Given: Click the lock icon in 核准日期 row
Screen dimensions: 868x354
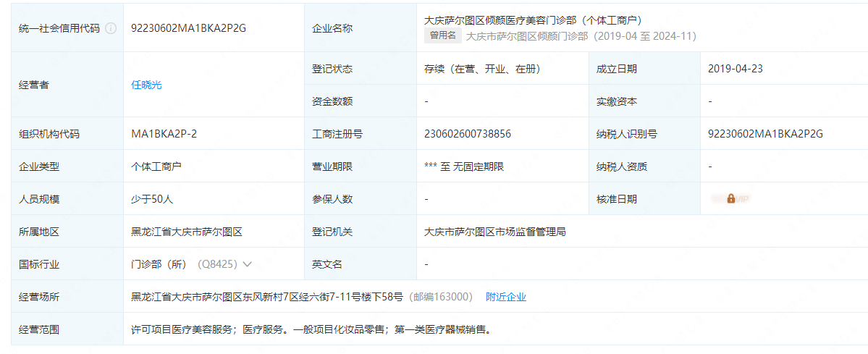Looking at the screenshot, I should tap(730, 198).
